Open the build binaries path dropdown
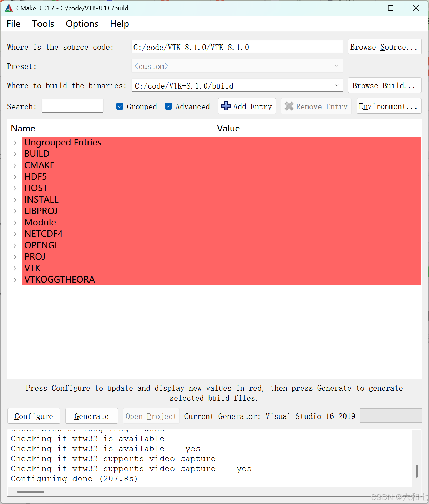Screen dimensions: 429x504 pyautogui.click(x=336, y=85)
